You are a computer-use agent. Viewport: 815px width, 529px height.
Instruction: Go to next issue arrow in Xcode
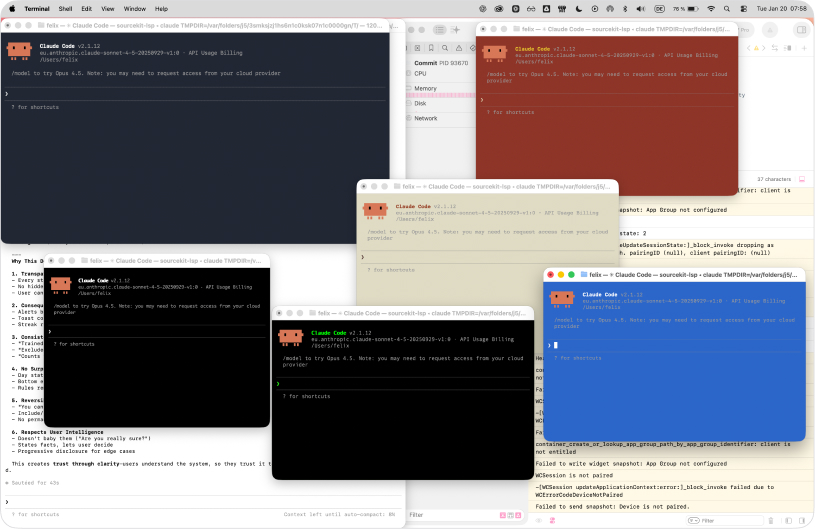(764, 48)
